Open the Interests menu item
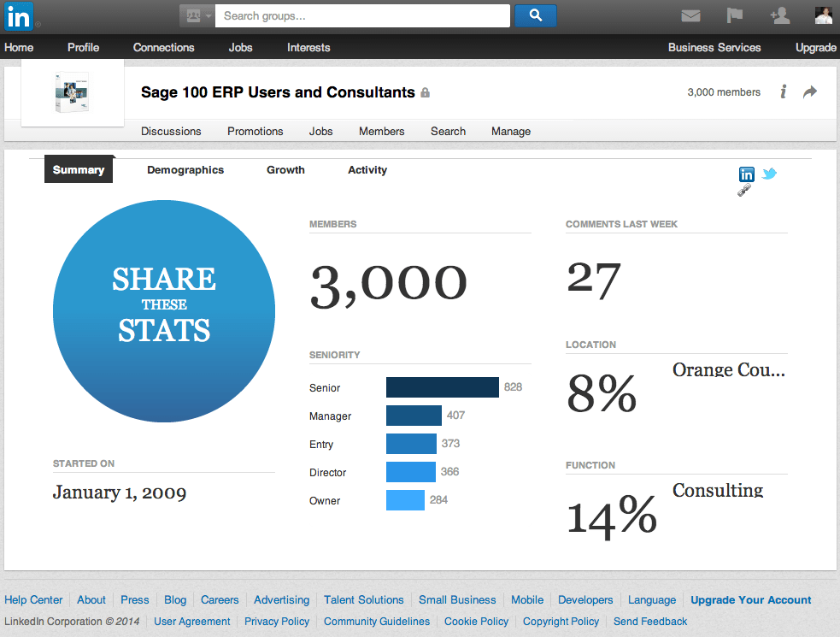The height and width of the screenshot is (637, 840). [308, 48]
